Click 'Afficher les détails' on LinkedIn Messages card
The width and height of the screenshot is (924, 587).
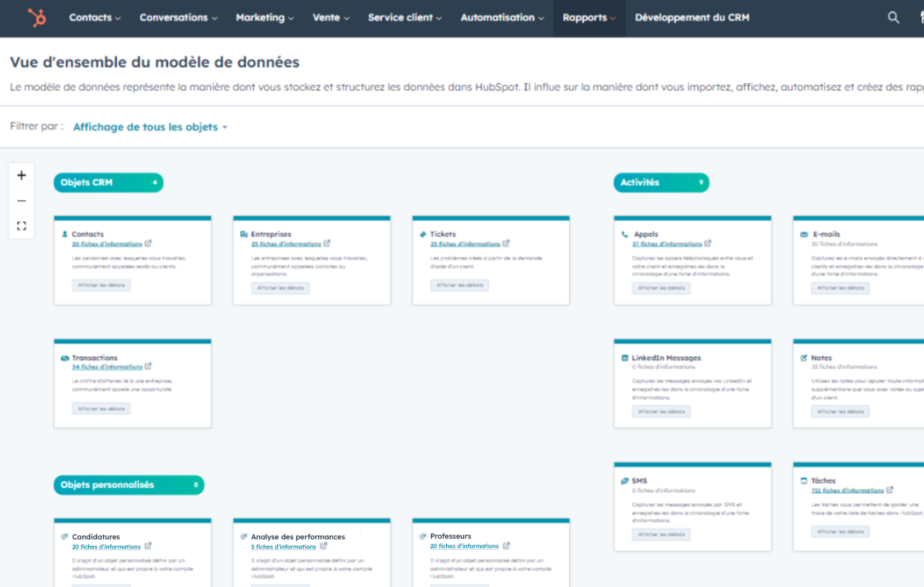pos(661,412)
